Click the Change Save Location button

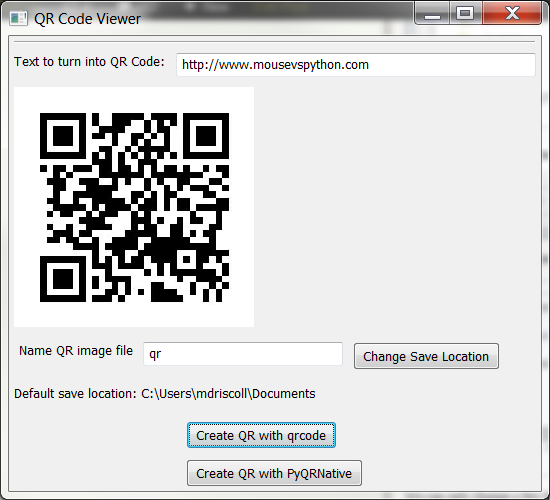click(426, 356)
